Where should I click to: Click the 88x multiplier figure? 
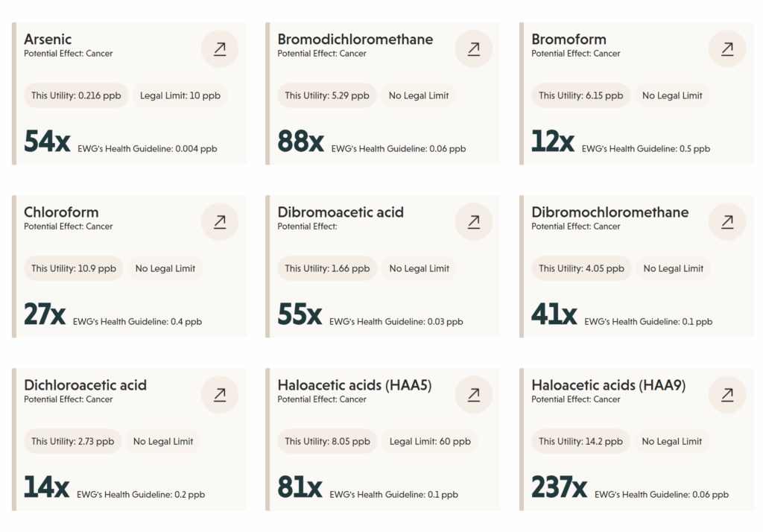[x=301, y=141]
